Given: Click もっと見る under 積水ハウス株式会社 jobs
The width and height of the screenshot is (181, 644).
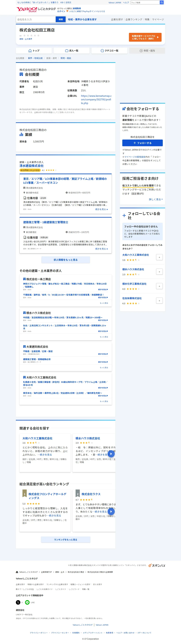Looking at the screenshot, I should (104, 337).
